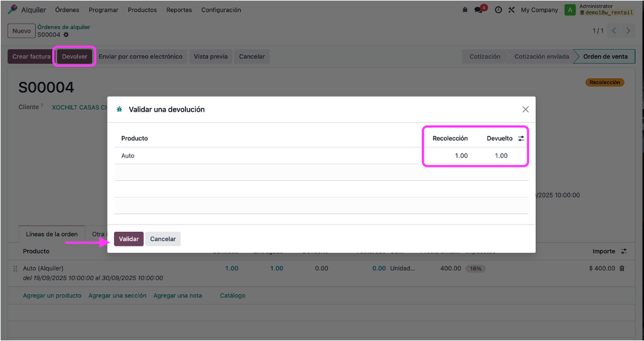Open Órdenes de alquiler breadcrumb link
Image resolution: width=644 pixels, height=341 pixels.
point(64,27)
